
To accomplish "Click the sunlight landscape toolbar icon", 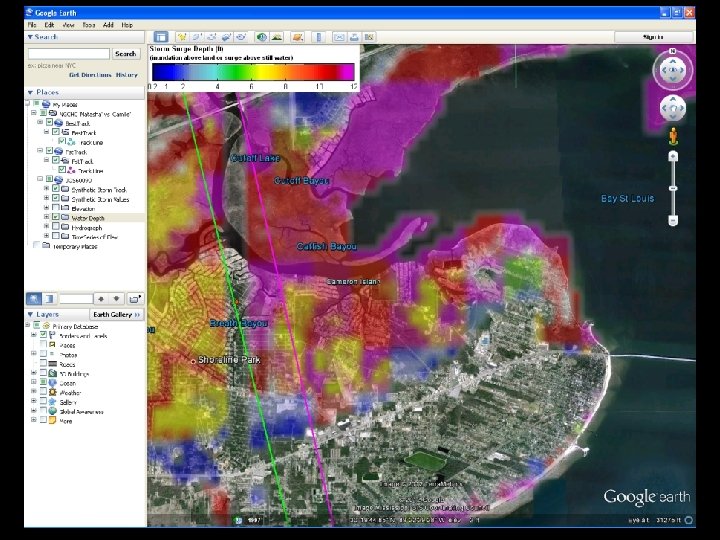I will coord(276,37).
